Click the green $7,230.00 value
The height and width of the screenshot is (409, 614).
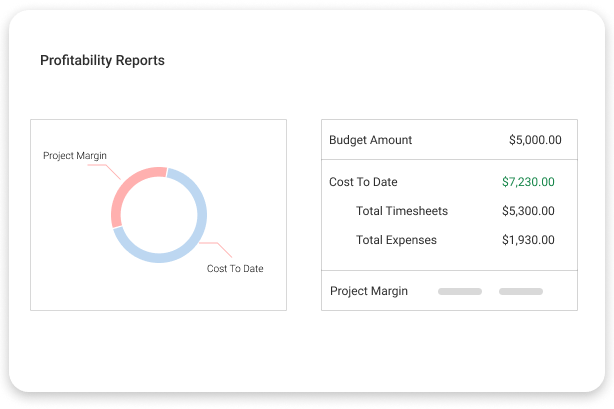(x=528, y=182)
